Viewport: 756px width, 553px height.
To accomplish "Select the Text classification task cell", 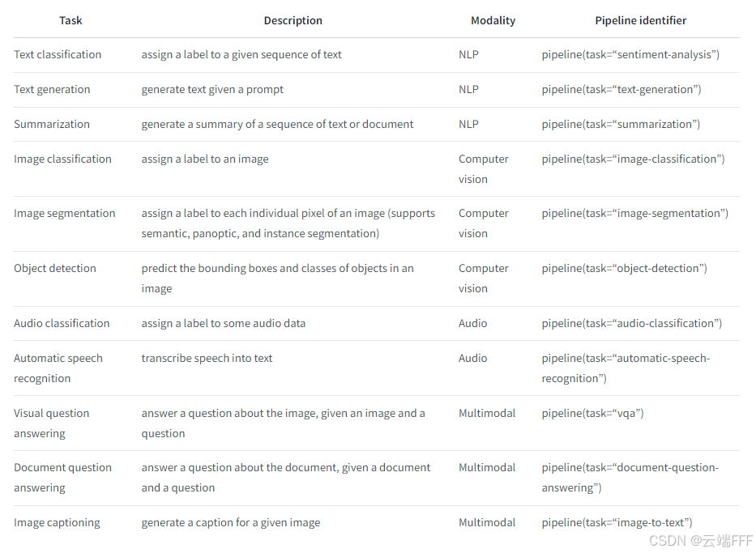I will [x=58, y=55].
